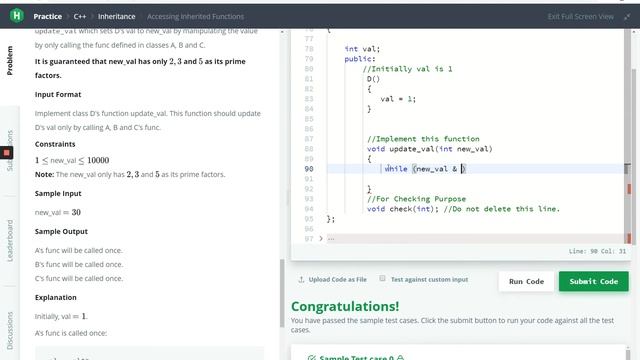Click the 'int val;' declaration line
Viewport: 640px width, 360px height.
pyautogui.click(x=362, y=49)
